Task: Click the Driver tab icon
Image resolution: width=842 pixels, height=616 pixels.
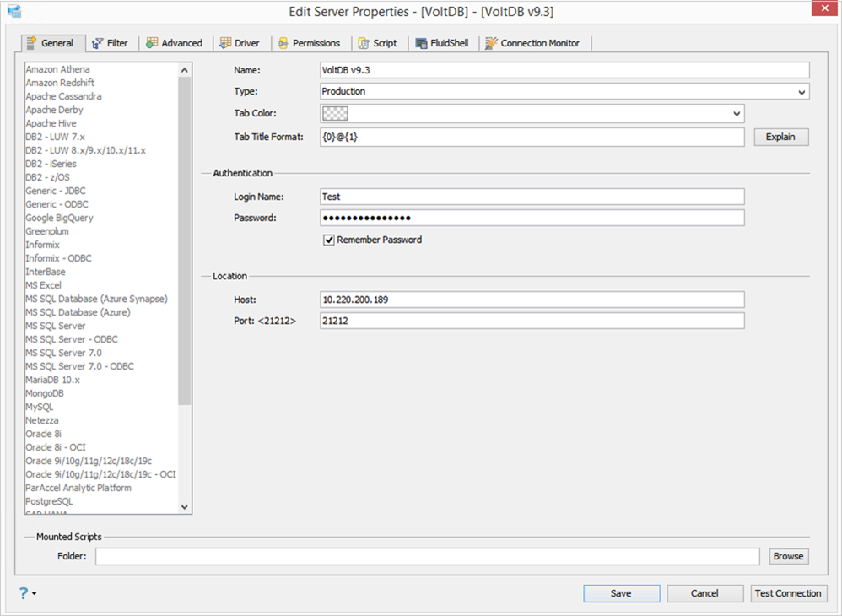Action: pos(225,43)
